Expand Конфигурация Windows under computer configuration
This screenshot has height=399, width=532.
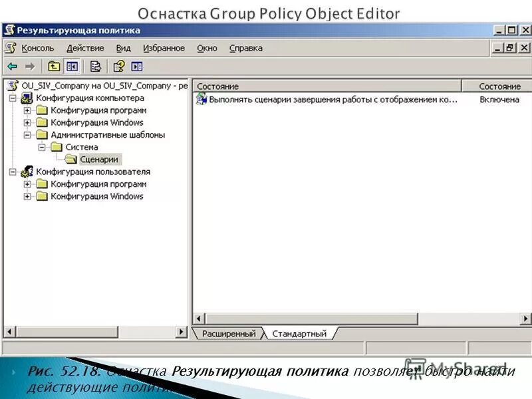click(28, 122)
